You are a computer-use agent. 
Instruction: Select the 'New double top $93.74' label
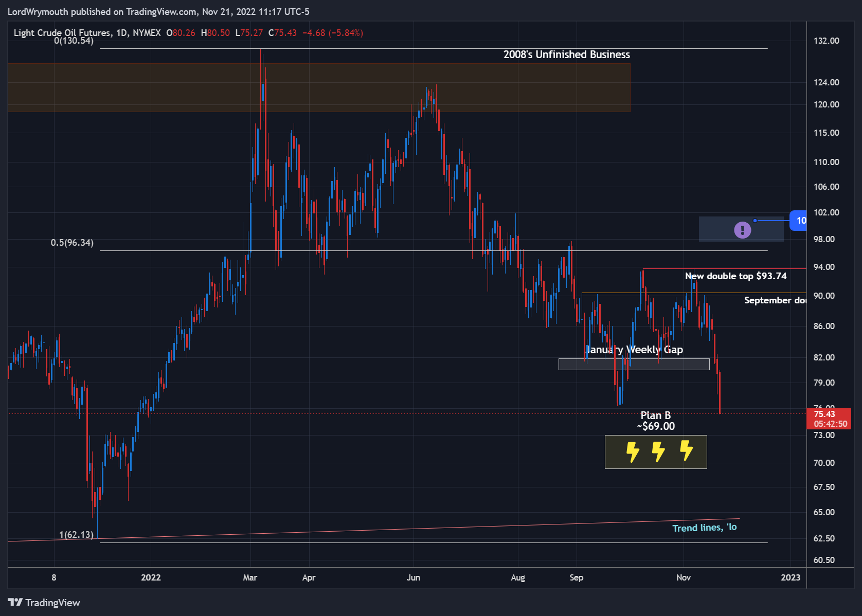coord(735,276)
